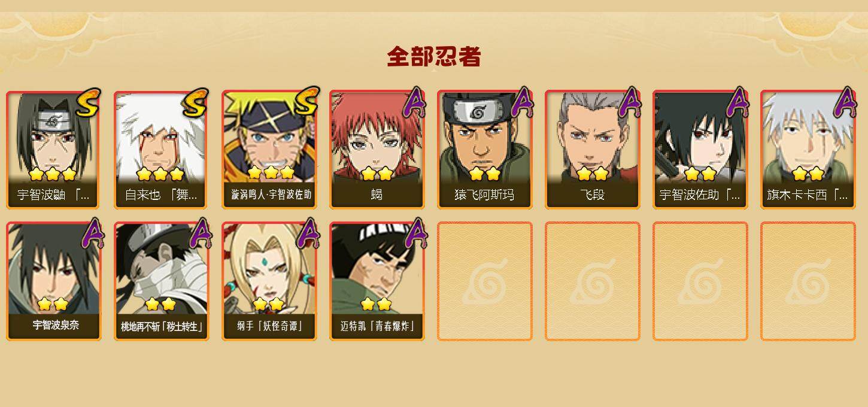Click the first empty ninja slot
868x407 pixels.
pos(485,281)
